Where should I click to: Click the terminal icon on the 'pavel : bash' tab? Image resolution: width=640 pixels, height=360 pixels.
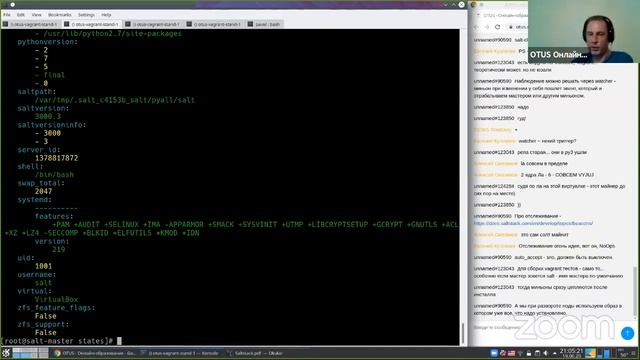pos(250,24)
